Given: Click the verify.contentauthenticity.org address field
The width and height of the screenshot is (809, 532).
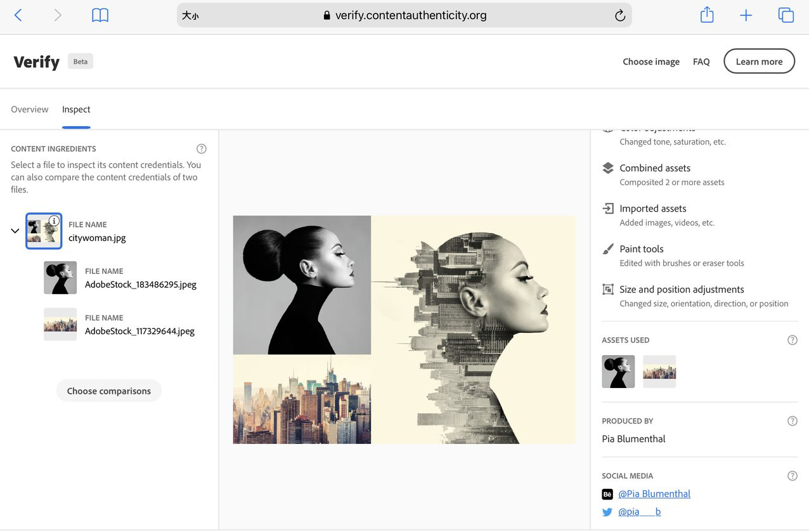Looking at the screenshot, I should click(404, 15).
